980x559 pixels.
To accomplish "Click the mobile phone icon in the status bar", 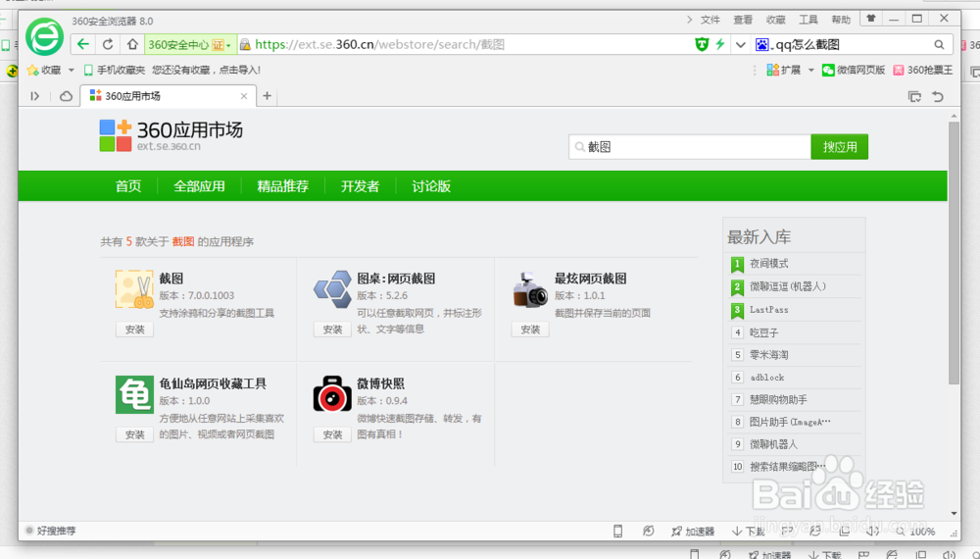I will coord(617,531).
